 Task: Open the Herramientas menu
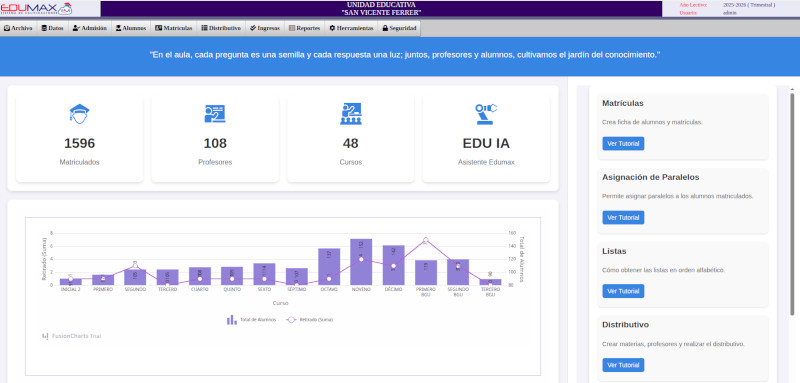[352, 29]
